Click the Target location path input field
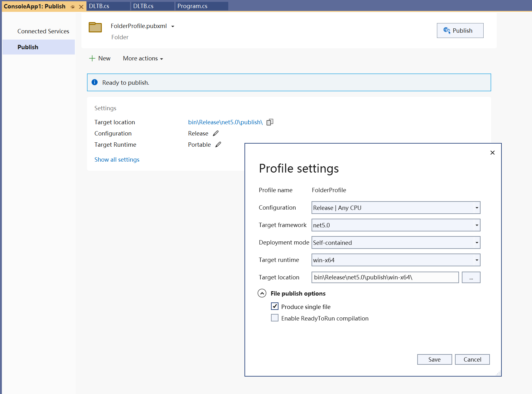Screen dimensions: 532x394 pyautogui.click(x=385, y=278)
